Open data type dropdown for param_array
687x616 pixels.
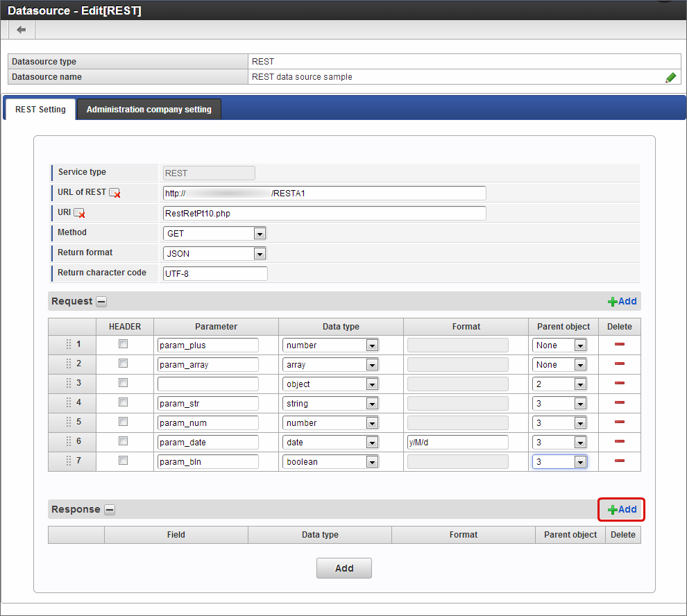tap(330, 364)
